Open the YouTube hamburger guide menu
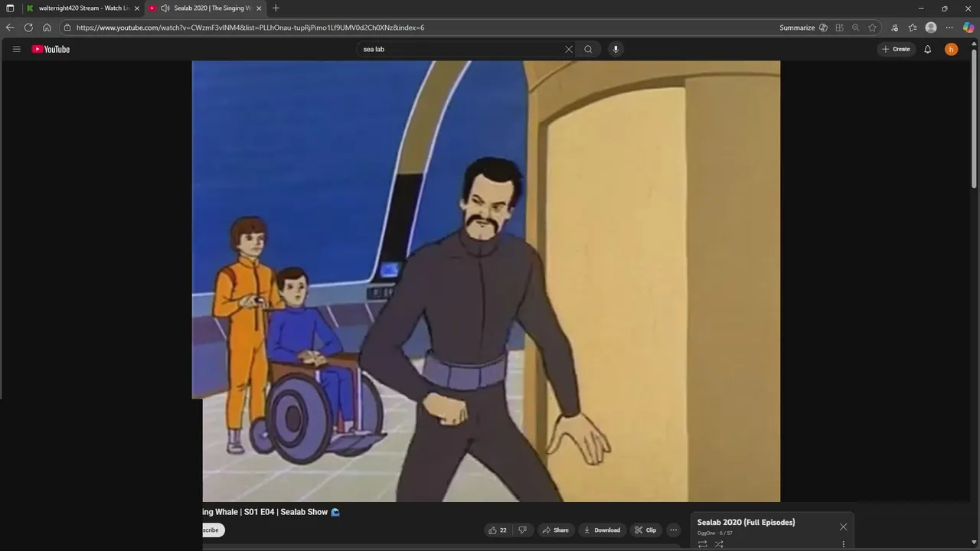Screen dimensions: 980x551 click(x=16, y=49)
